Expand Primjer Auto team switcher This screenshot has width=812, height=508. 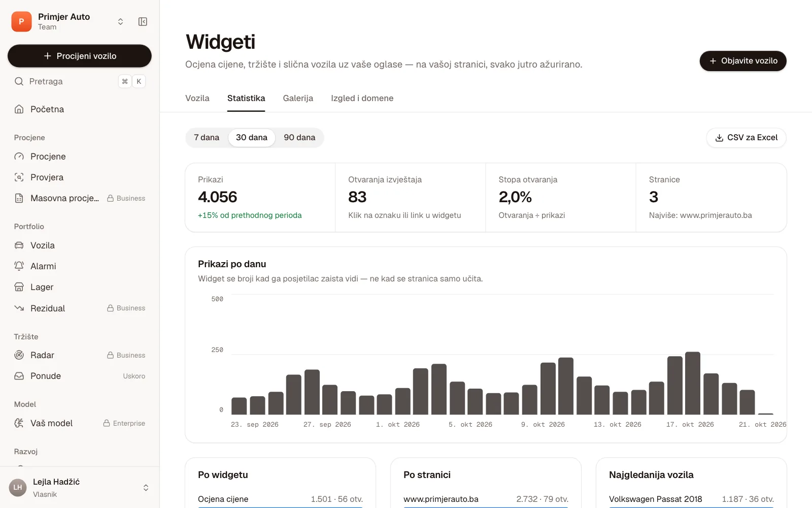click(120, 21)
